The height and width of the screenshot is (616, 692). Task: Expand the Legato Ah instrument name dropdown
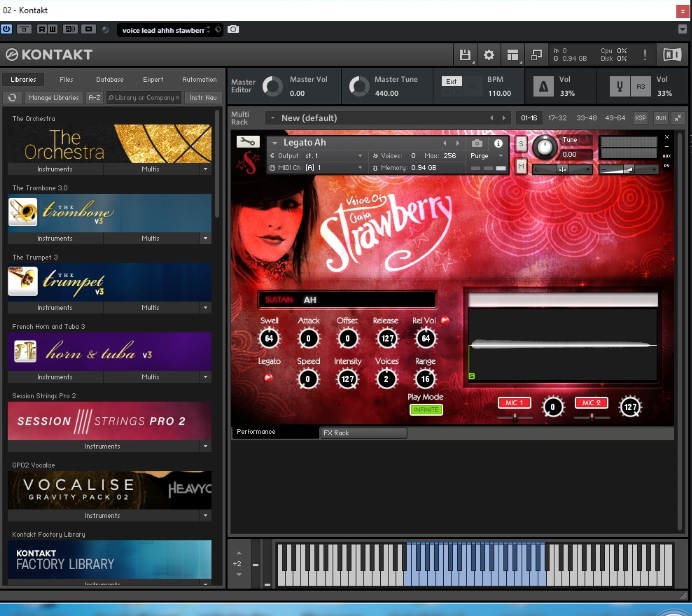[275, 143]
